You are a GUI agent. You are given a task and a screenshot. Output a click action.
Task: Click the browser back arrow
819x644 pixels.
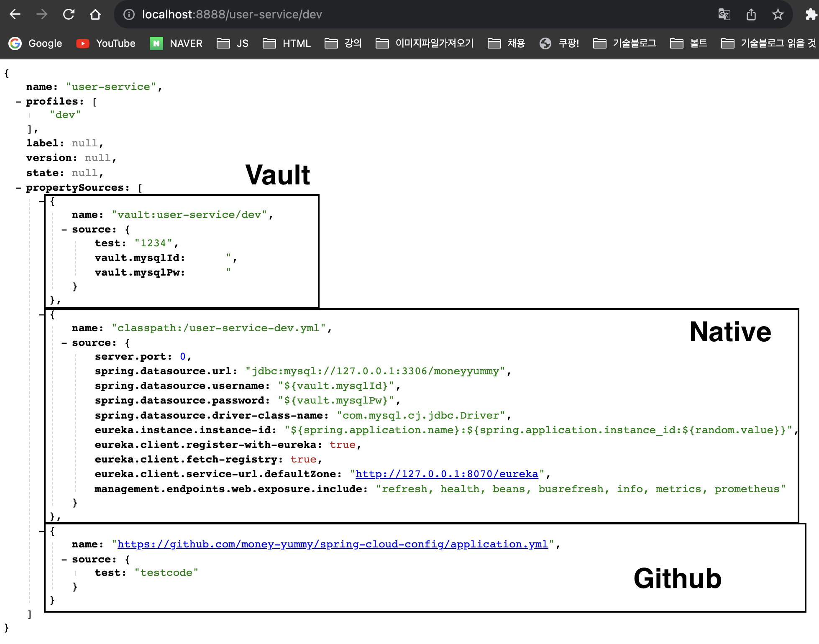(15, 15)
